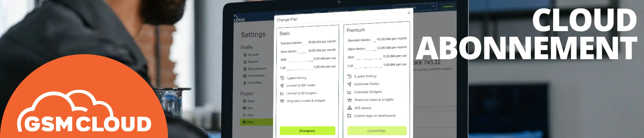
Task: Click the project Details icon
Action: [244, 101]
